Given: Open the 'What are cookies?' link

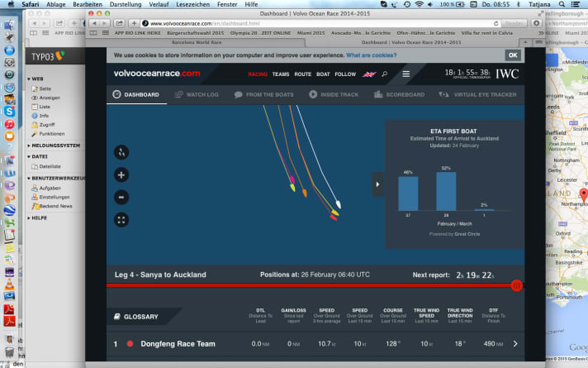Looking at the screenshot, I should pos(372,55).
